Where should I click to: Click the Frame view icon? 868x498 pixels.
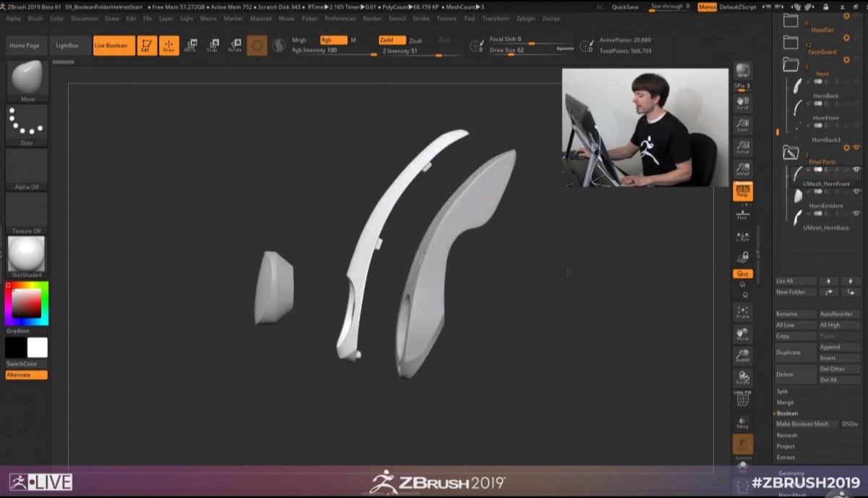tap(742, 313)
